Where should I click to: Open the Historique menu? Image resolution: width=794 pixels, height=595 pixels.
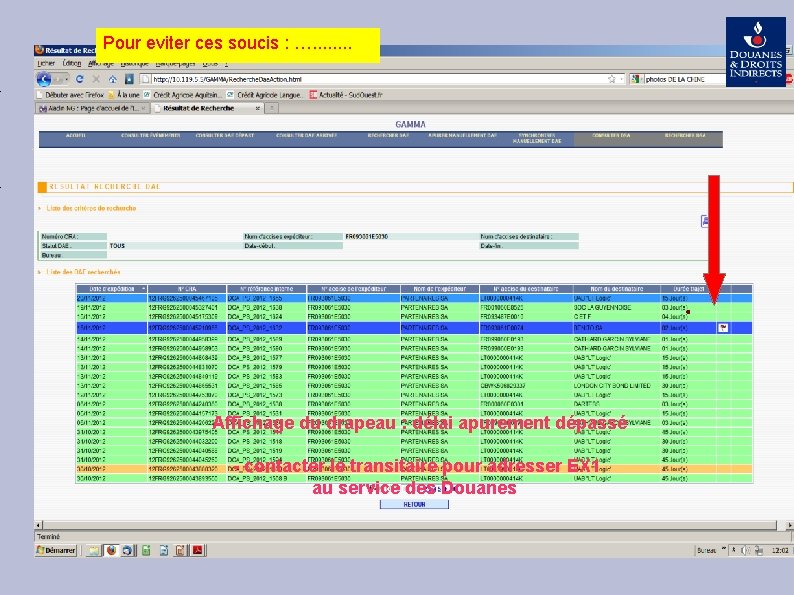134,63
